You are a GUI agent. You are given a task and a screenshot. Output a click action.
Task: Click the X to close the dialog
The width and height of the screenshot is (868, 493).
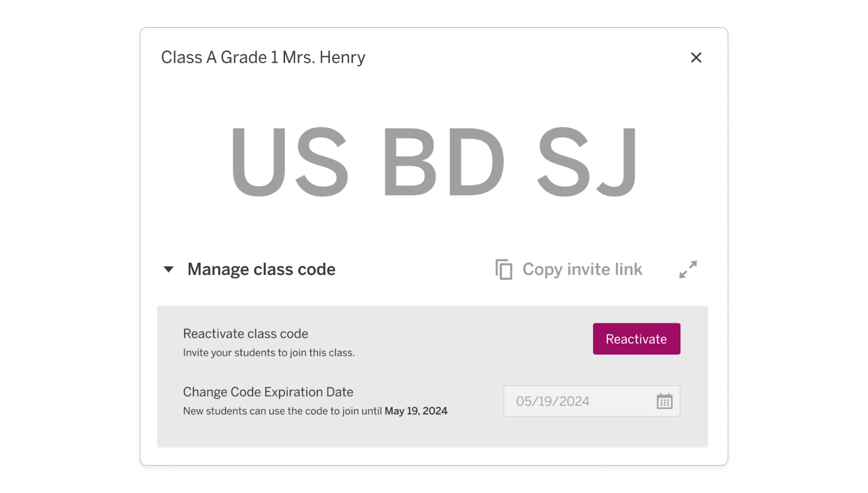(x=696, y=57)
